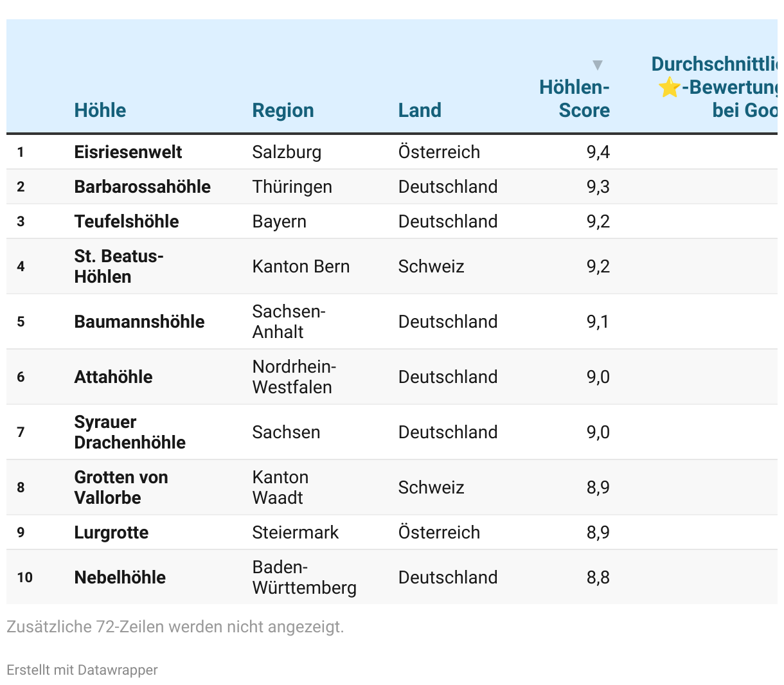The height and width of the screenshot is (685, 784).
Task: Click the Salzburg region cell
Action: (x=287, y=152)
